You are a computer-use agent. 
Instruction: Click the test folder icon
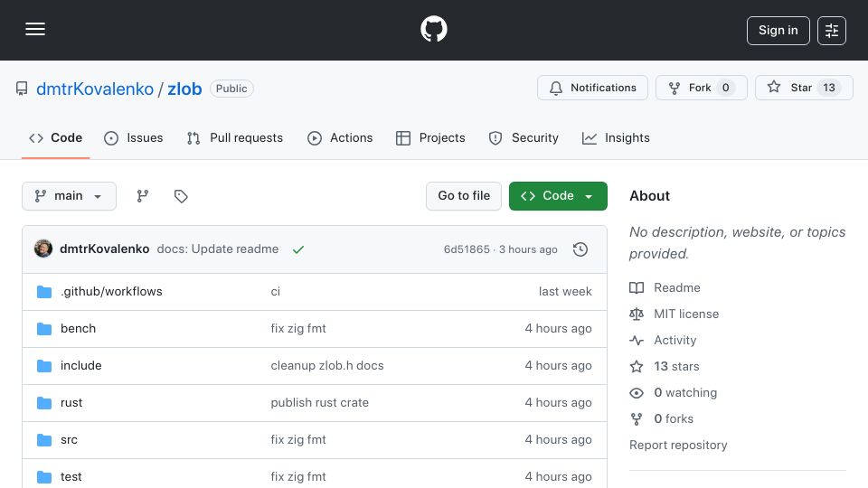(44, 477)
